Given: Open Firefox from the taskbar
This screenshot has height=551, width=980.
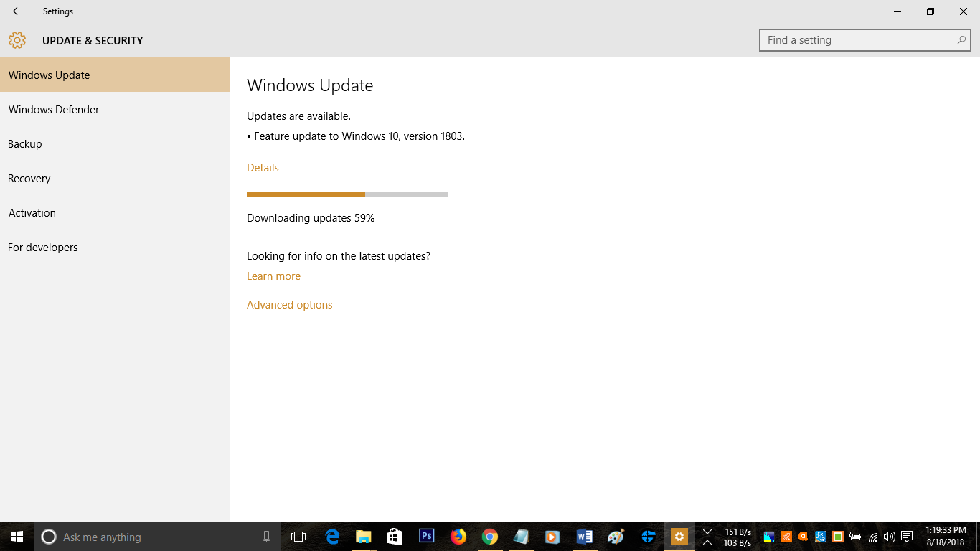Looking at the screenshot, I should (x=458, y=537).
